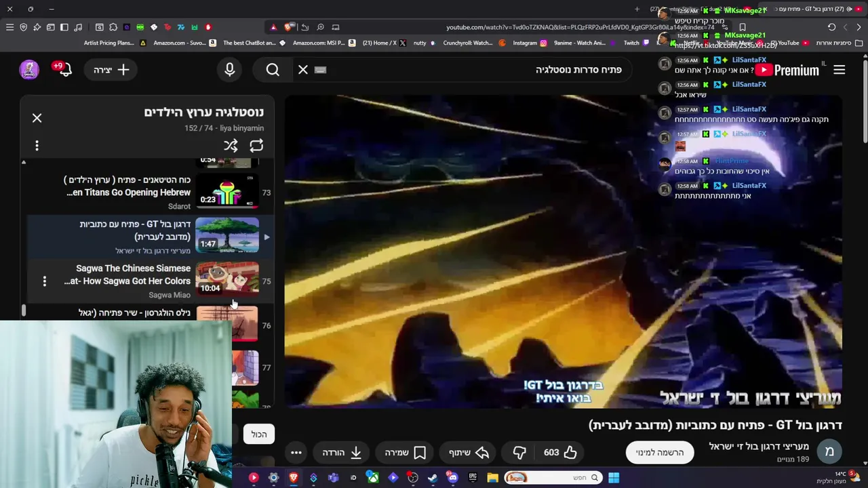Screen dimensions: 868x488
Task: Click the Brave browser taskbar icon
Action: click(x=293, y=478)
